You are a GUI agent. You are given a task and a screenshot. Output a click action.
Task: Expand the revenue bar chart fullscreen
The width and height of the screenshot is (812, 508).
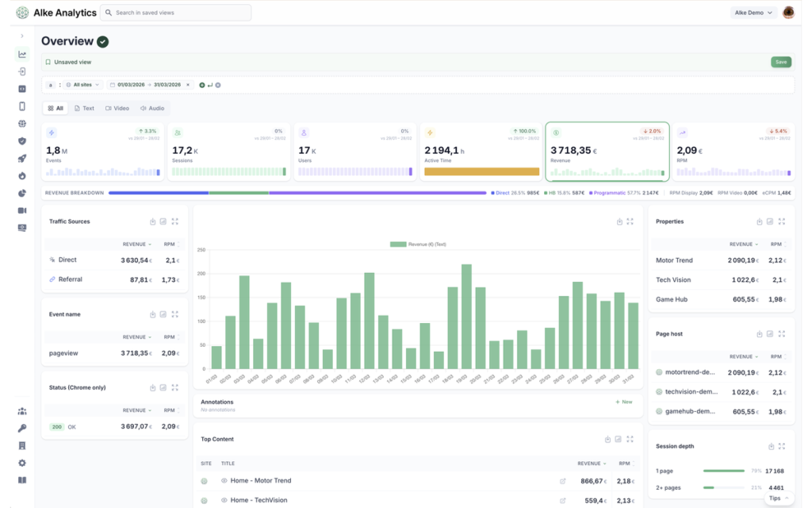point(630,221)
